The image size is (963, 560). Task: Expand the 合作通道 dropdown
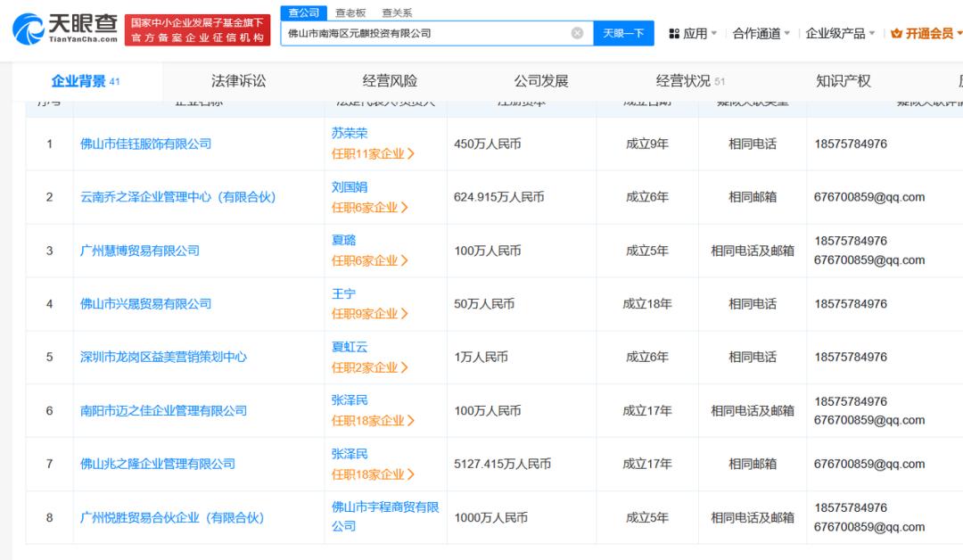tap(761, 34)
